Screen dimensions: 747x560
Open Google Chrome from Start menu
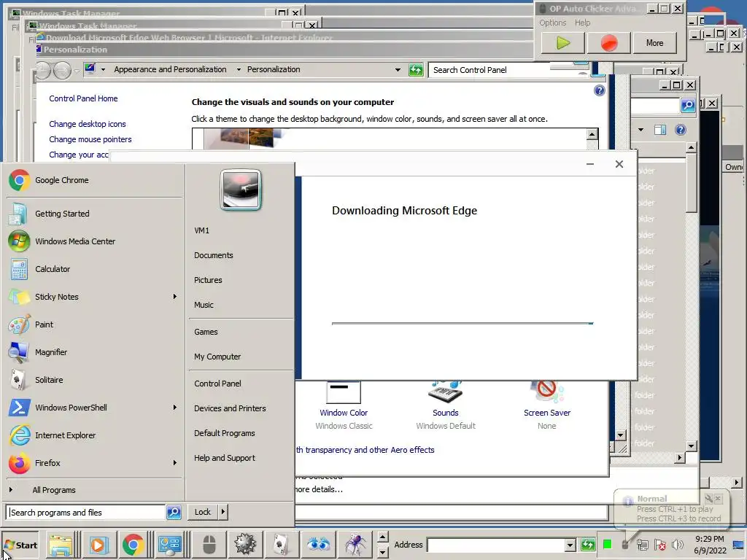94,181
